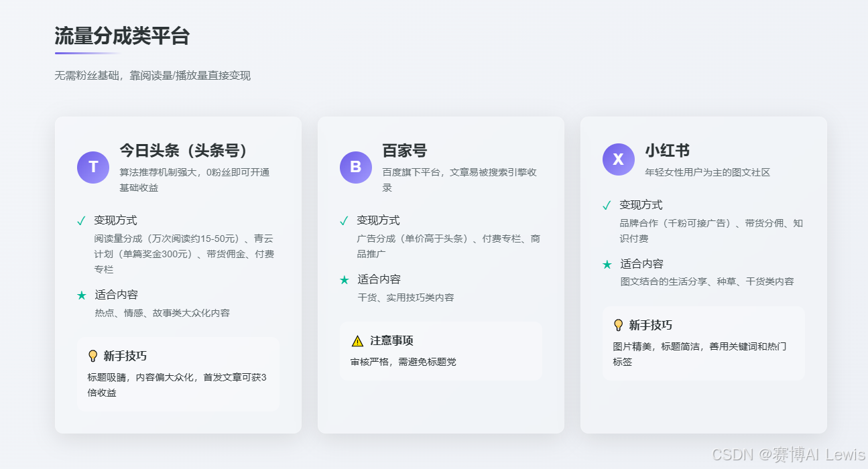
Task: Click the purple X avatar for 小红书
Action: [x=619, y=159]
